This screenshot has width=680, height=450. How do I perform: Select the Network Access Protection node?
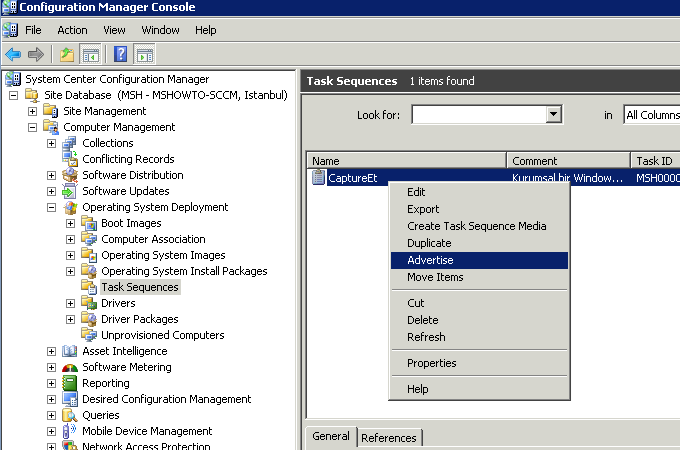146,446
